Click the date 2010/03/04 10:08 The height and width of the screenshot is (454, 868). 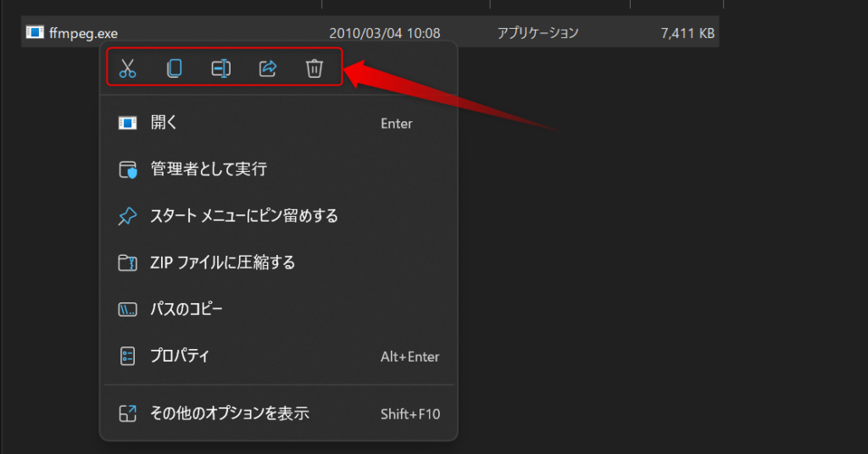385,33
